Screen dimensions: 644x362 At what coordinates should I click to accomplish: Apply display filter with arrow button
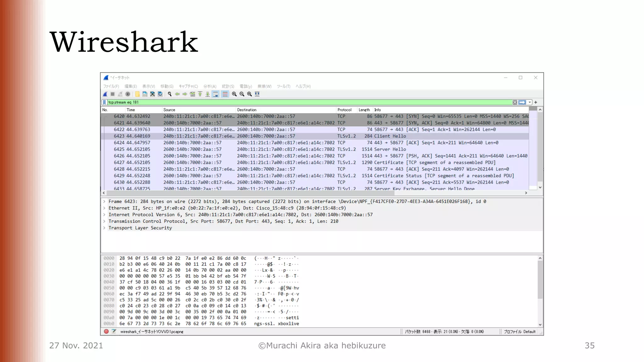click(522, 102)
